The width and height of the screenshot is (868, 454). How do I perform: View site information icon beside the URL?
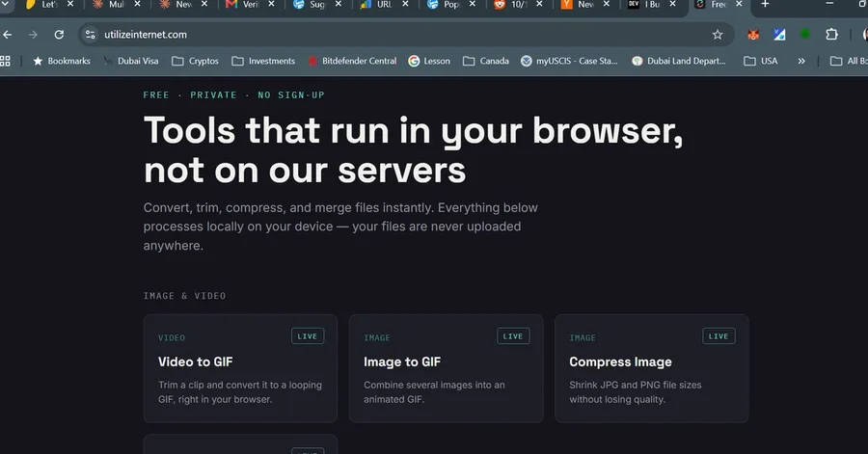(x=90, y=35)
